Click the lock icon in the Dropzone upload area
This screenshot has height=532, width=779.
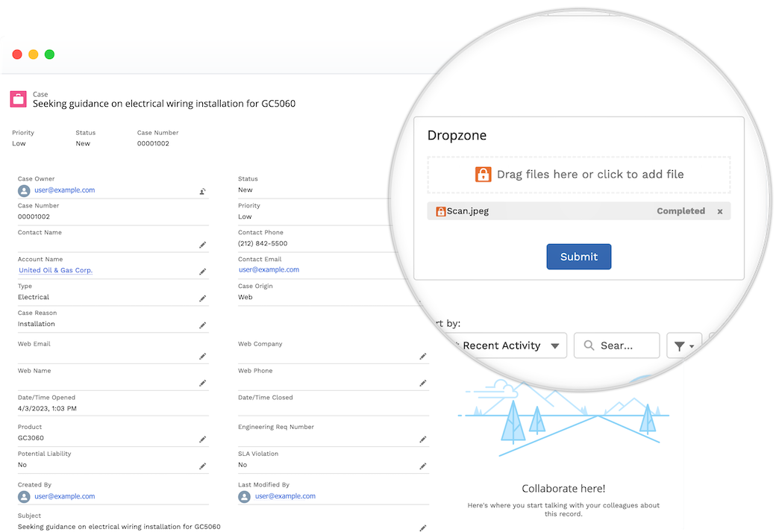pyautogui.click(x=484, y=175)
